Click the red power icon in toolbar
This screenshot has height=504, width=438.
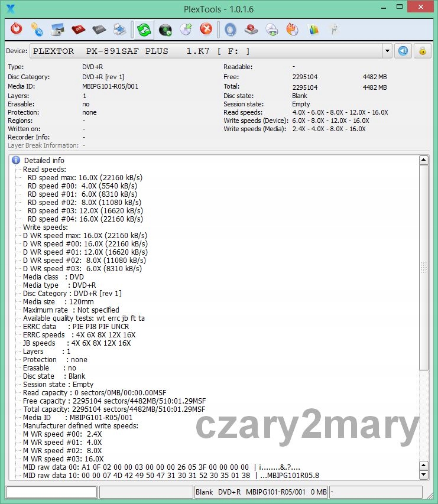[17, 29]
